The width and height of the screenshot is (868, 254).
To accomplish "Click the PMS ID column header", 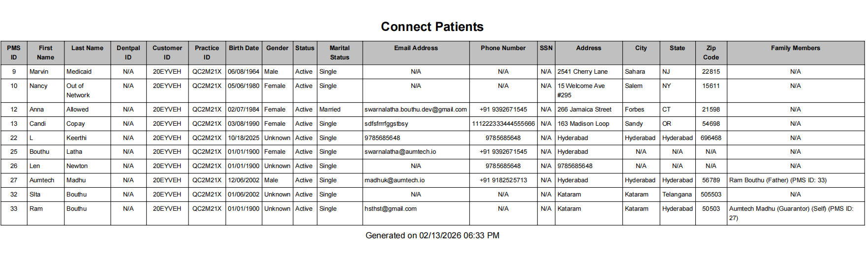I will pyautogui.click(x=14, y=53).
